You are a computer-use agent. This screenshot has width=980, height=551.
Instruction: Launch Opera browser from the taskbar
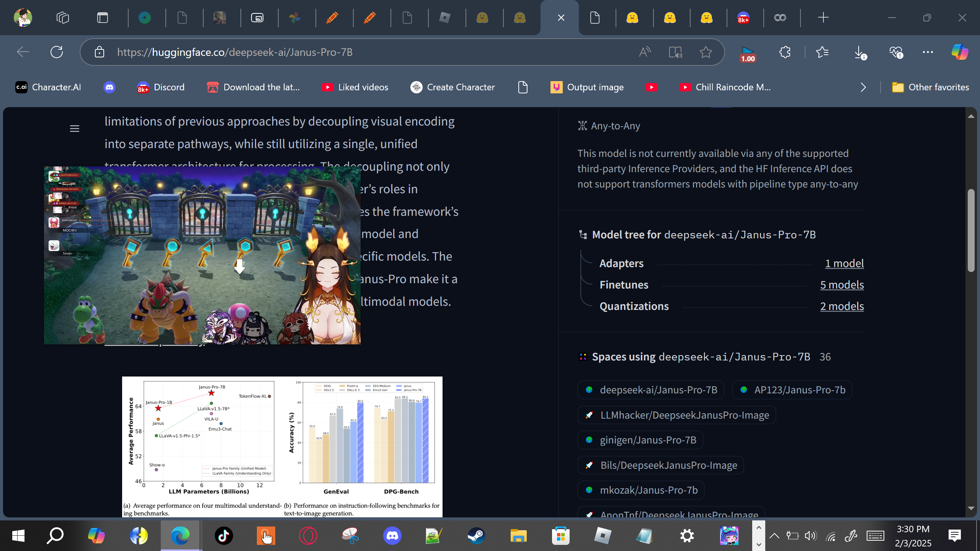308,536
